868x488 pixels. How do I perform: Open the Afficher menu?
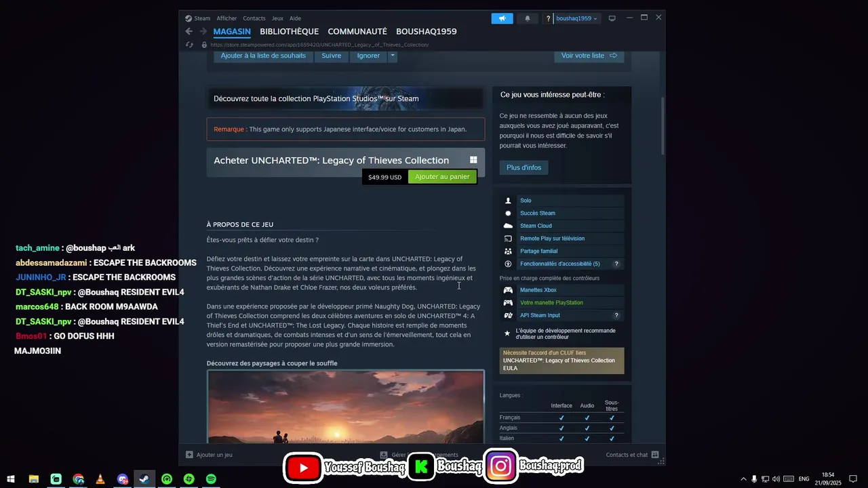[226, 18]
